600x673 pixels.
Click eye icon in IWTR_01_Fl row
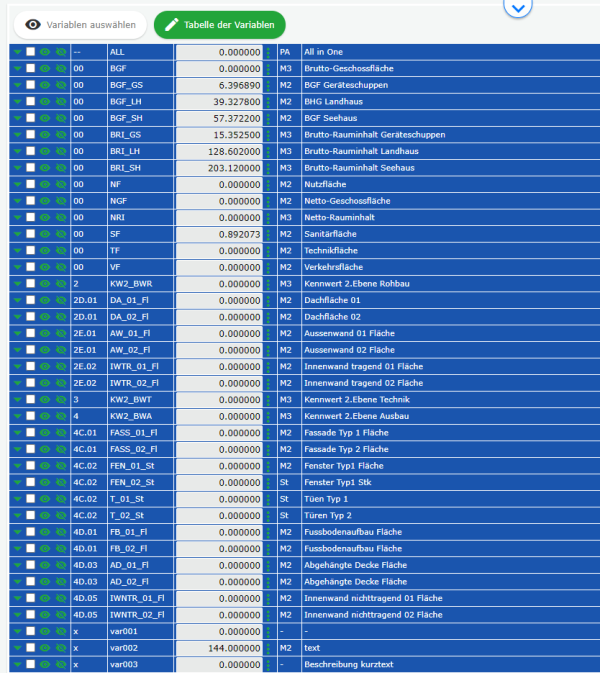pos(45,366)
